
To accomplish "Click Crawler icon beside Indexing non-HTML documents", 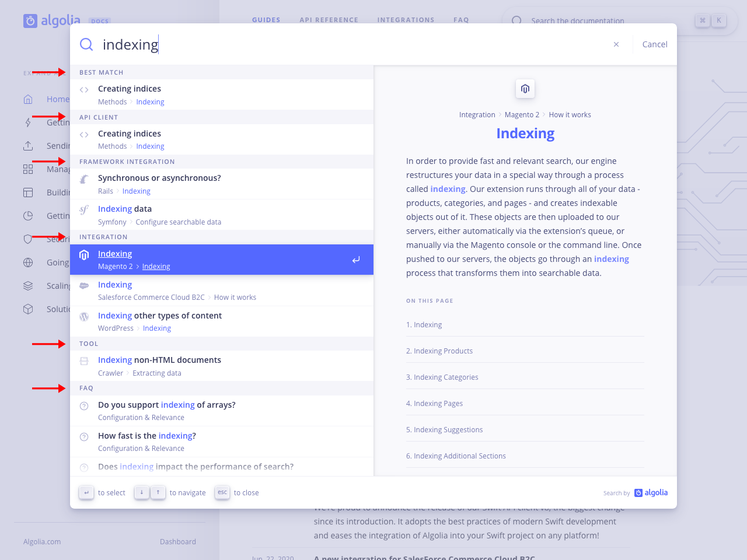I will click(x=84, y=361).
